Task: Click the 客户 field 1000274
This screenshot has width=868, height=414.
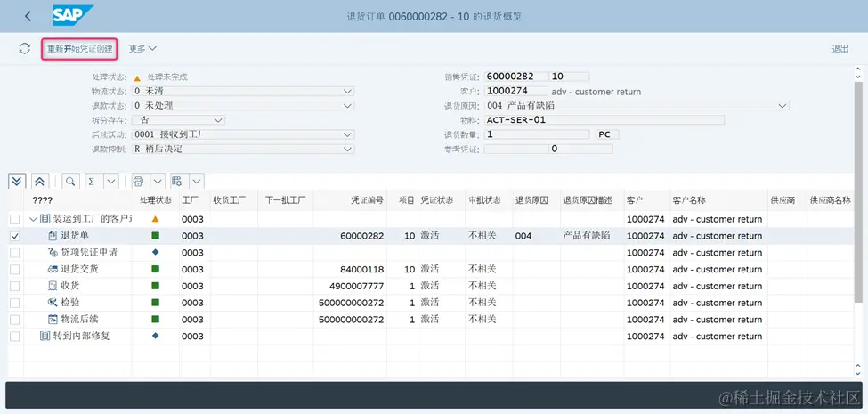Action: (x=516, y=92)
